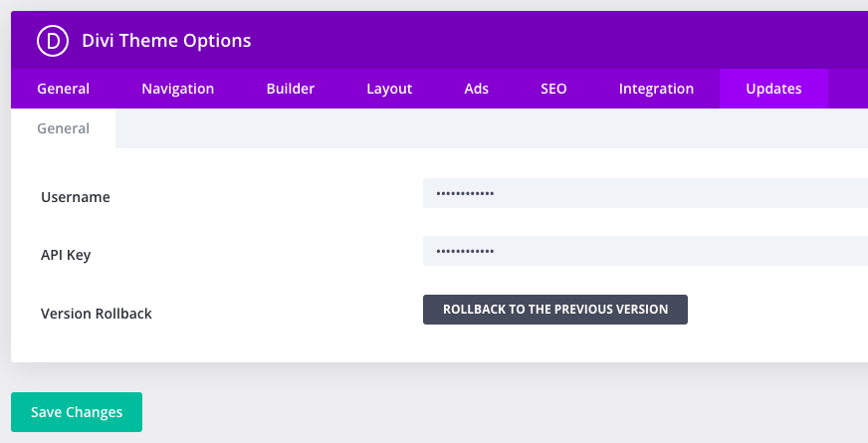Viewport: 868px width, 443px height.
Task: Click empty gray sub-navigation bar beside General
Action: pos(492,128)
